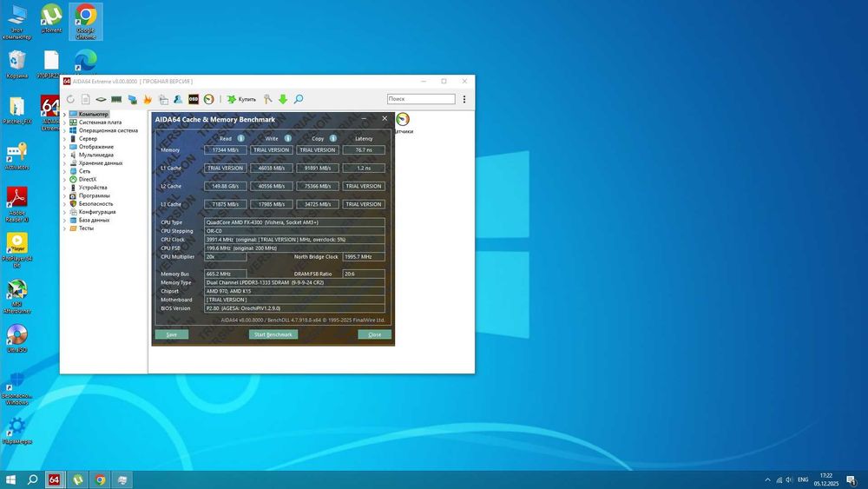Open the three-dot menu in AIDA64

pos(464,99)
